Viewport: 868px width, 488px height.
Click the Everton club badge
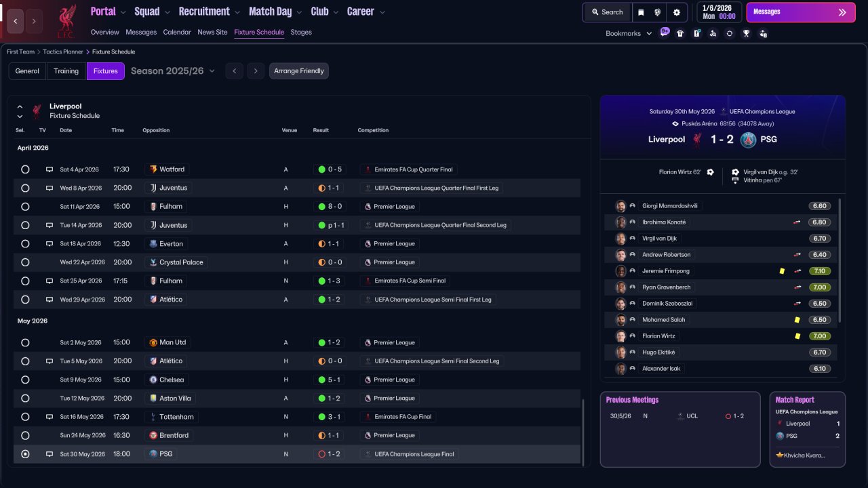coord(153,244)
